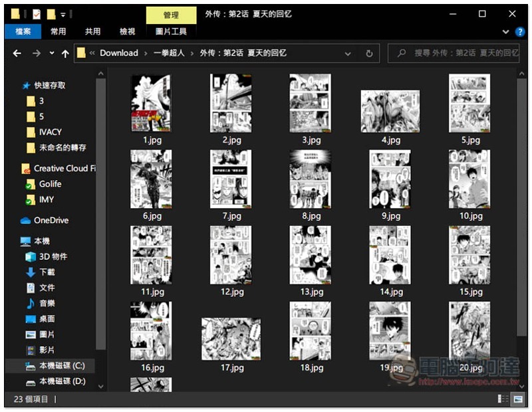Select 本機磁碟 (D:) drive
The height and width of the screenshot is (412, 532).
click(62, 382)
